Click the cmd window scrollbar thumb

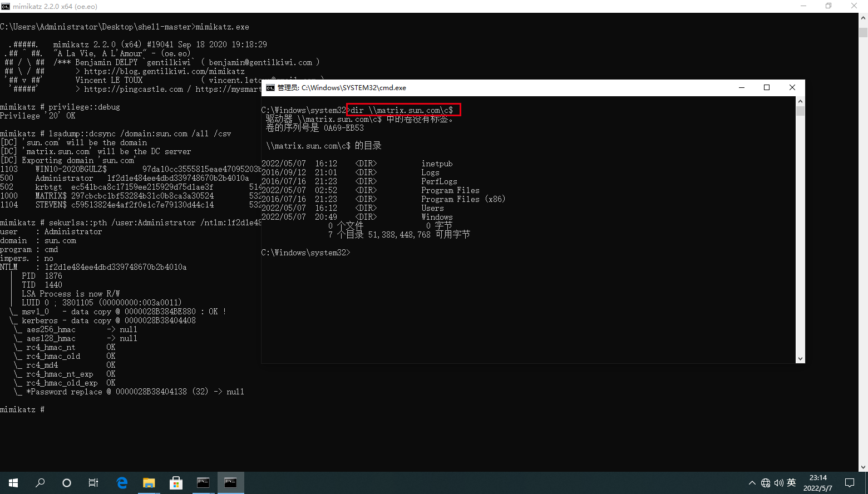click(800, 111)
